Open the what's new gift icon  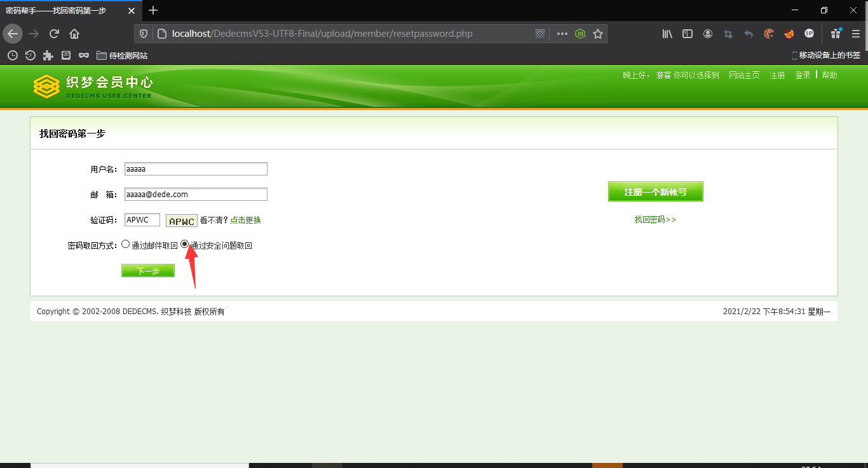pyautogui.click(x=836, y=33)
